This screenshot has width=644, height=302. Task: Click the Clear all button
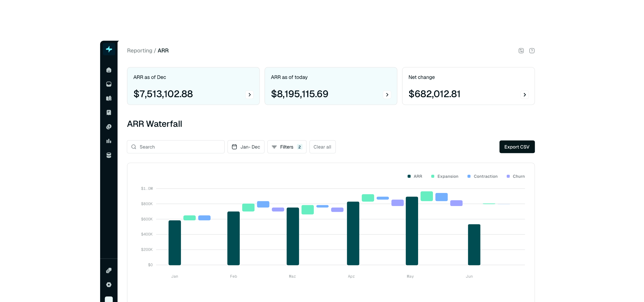[322, 147]
